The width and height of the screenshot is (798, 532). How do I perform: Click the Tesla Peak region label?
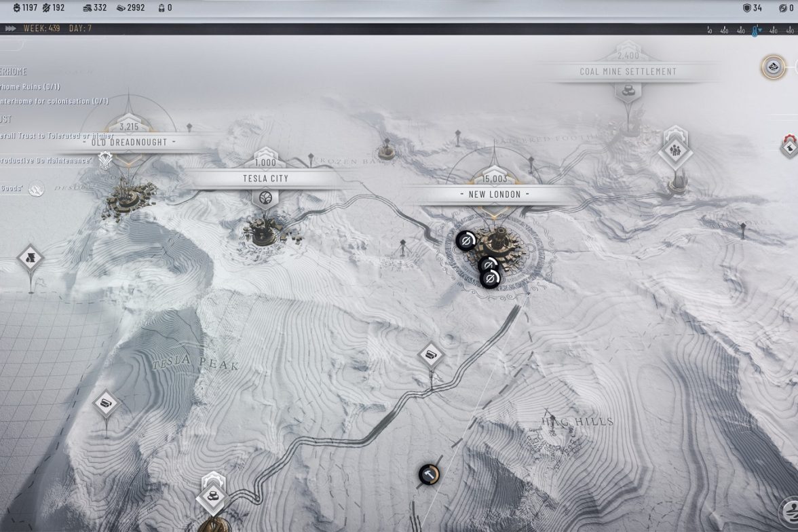click(x=195, y=364)
